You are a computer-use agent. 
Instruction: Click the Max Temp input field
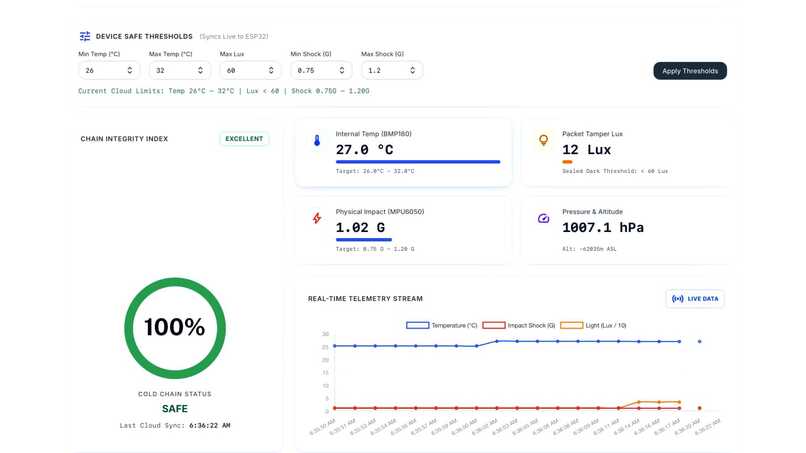pos(179,70)
